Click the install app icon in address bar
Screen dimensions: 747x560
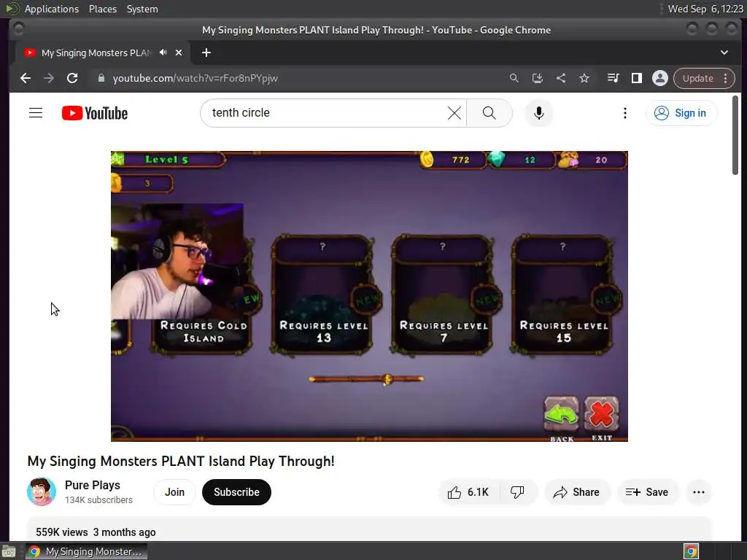538,78
